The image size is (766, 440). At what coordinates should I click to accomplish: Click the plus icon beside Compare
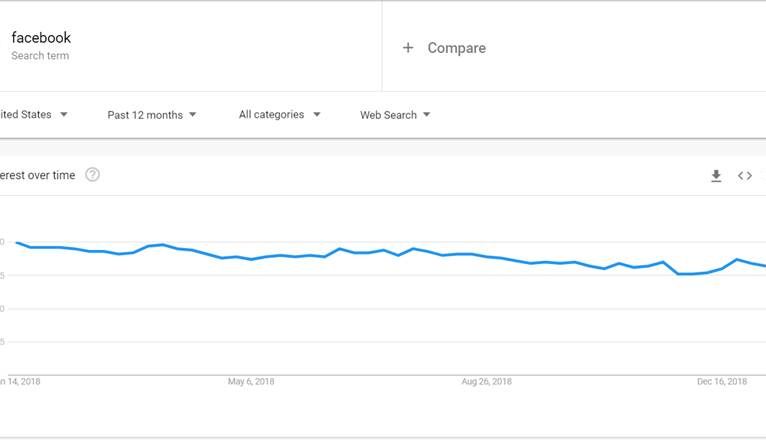408,48
